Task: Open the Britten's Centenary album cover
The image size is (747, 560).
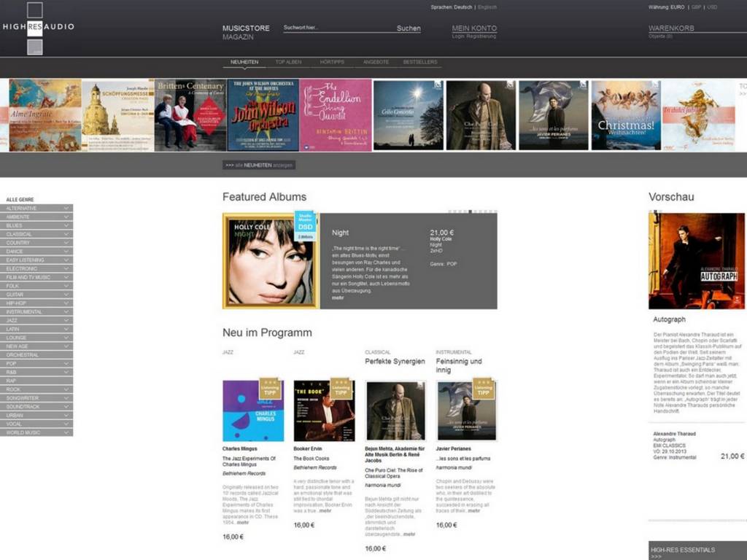Action: (x=190, y=115)
